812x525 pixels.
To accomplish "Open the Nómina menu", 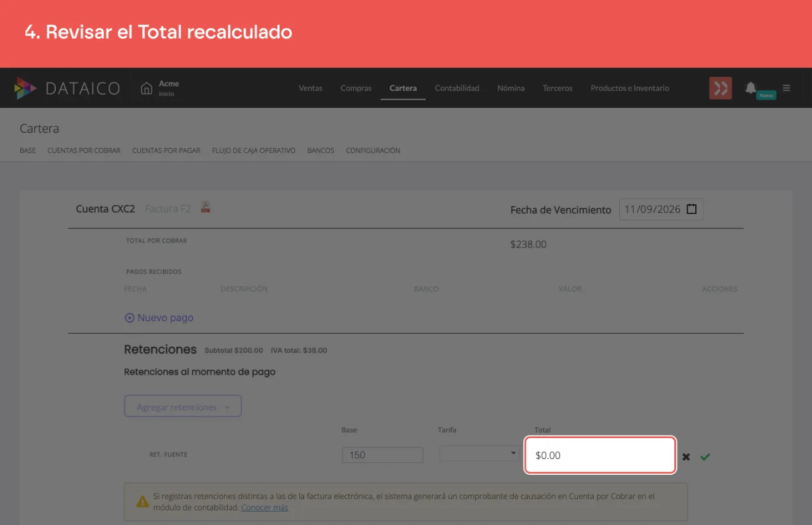I will coord(511,88).
